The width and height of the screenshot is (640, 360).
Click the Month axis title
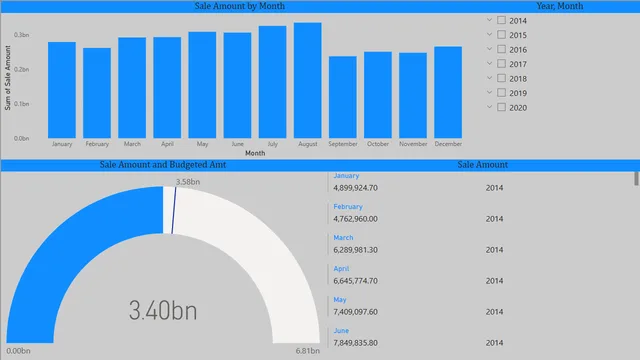coord(255,153)
